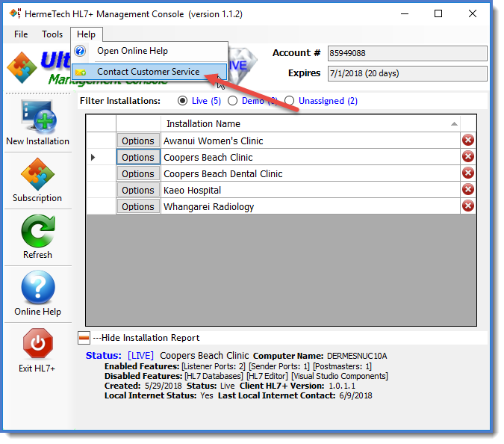Select the Demo filter radio button
This screenshot has width=504, height=444.
[x=232, y=101]
